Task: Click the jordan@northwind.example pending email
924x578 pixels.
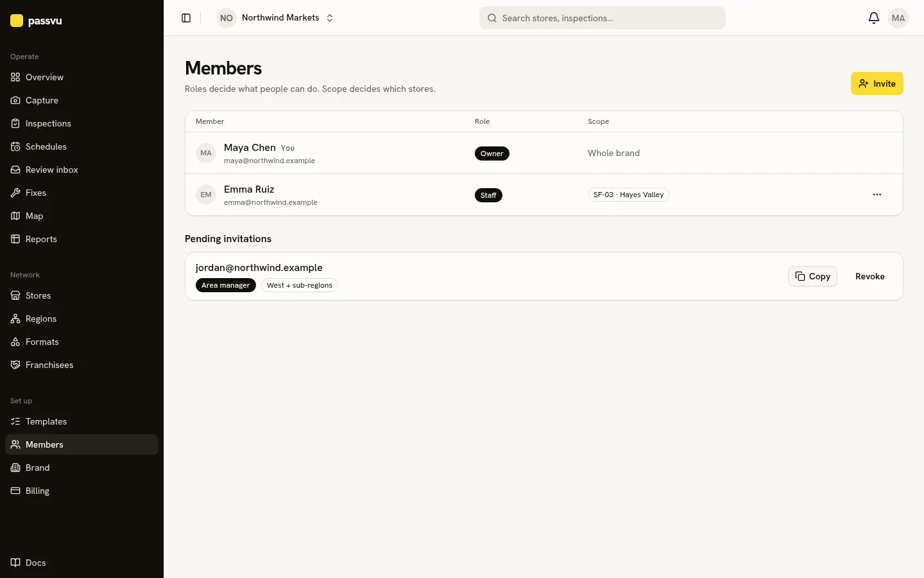Action: pyautogui.click(x=259, y=268)
